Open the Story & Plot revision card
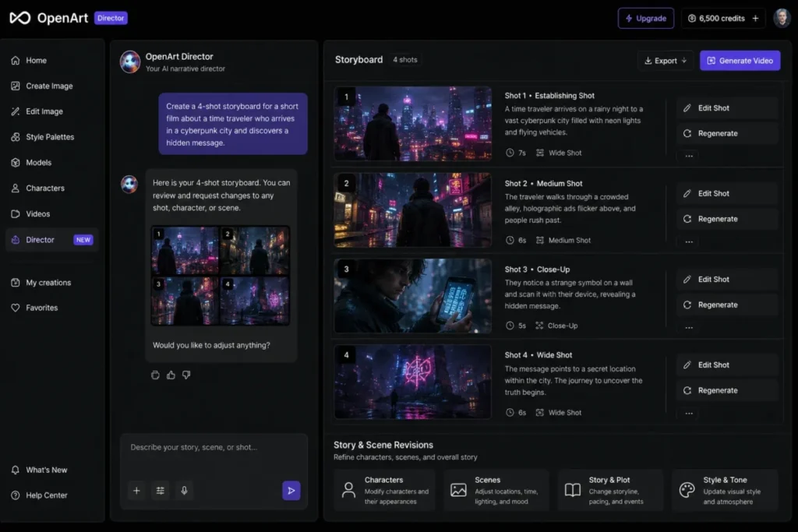 (611, 490)
